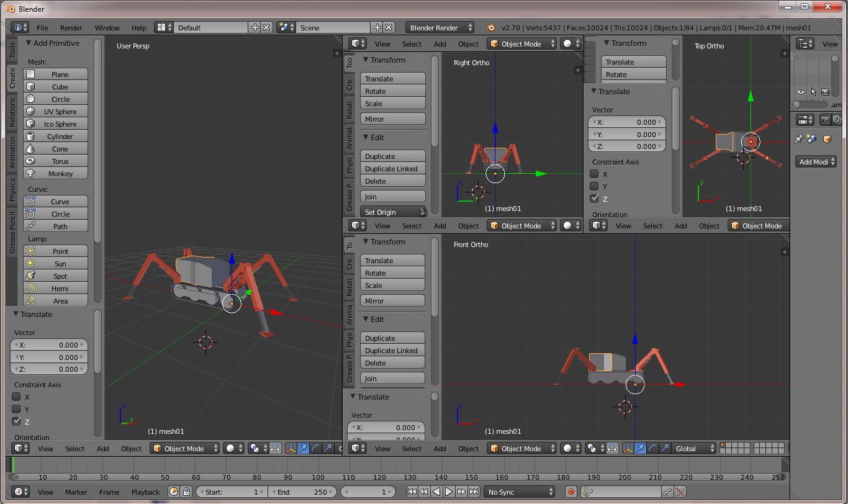Uncheck Z constraint axis in Top Ortho panel

(595, 199)
